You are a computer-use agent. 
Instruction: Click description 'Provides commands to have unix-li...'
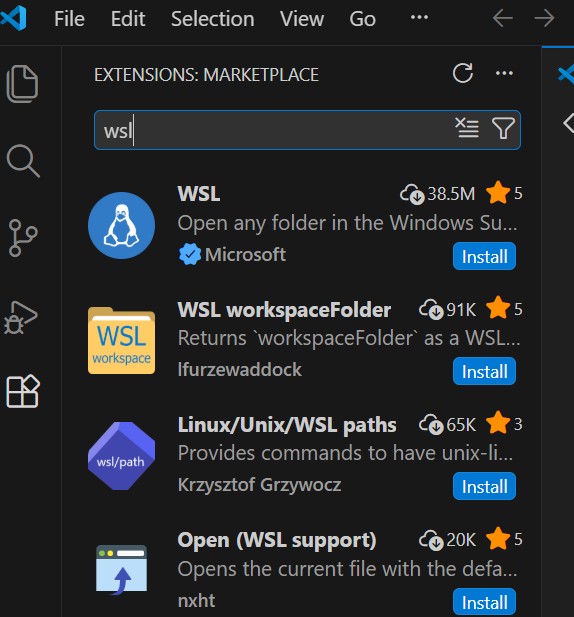point(345,453)
